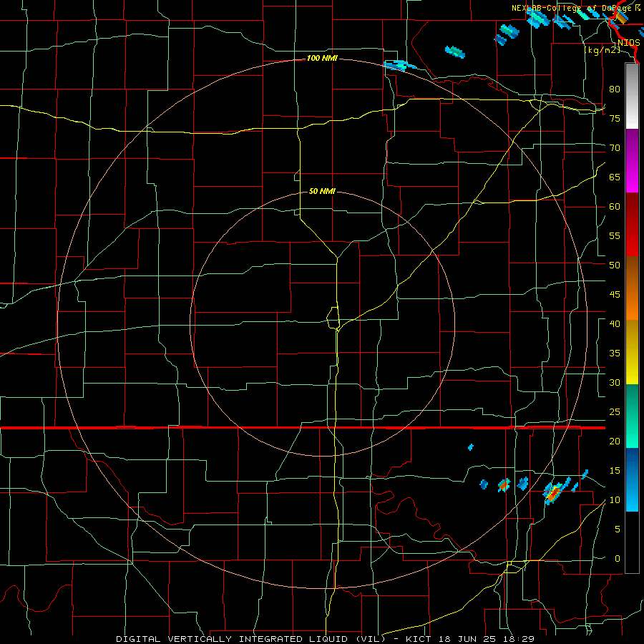Click the 10 value on the color scale
644x644 pixels.
615,500
